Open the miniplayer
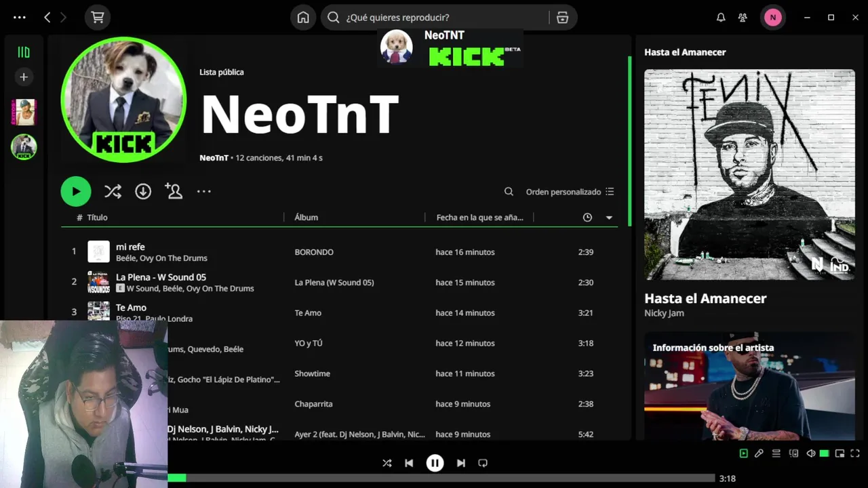 point(840,453)
